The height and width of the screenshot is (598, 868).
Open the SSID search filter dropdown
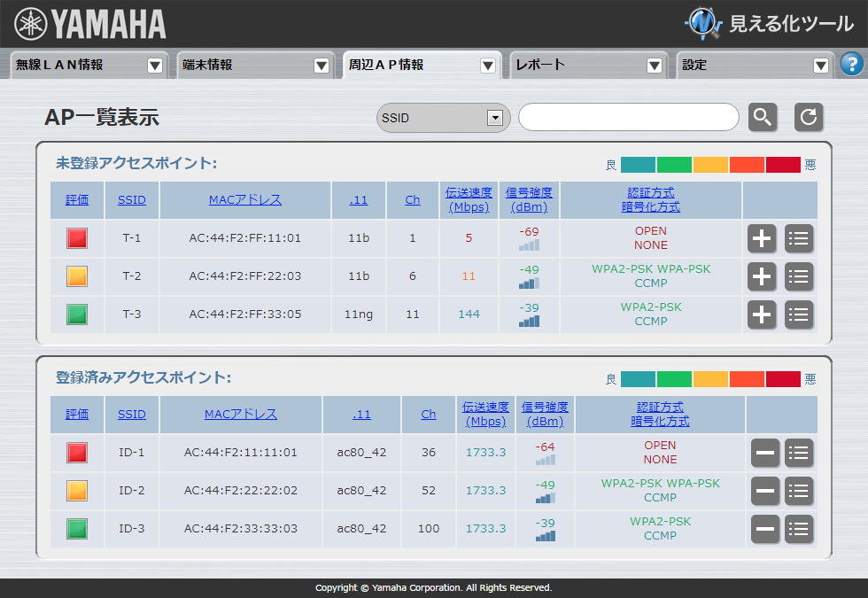pos(492,116)
